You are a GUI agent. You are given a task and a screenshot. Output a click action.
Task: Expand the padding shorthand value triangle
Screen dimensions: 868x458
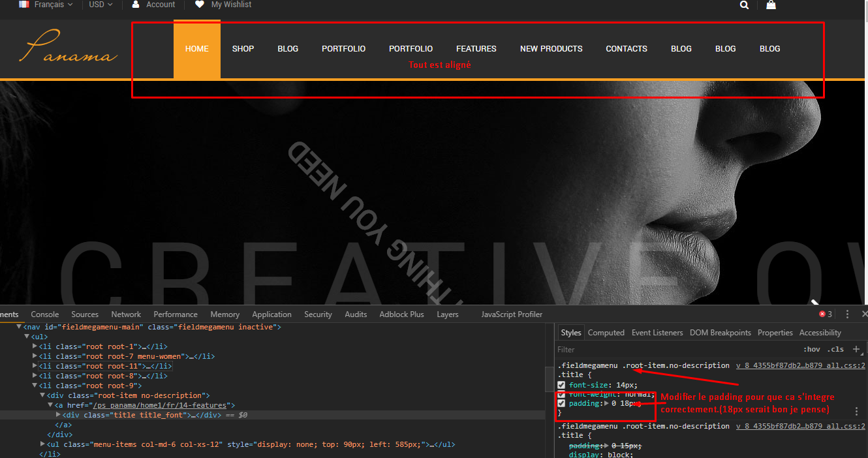606,404
